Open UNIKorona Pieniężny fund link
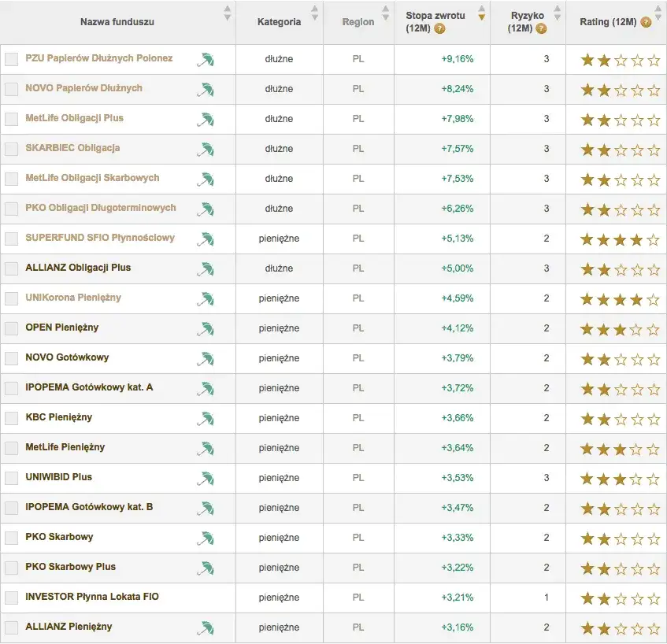This screenshot has height=644, width=667. tap(73, 298)
